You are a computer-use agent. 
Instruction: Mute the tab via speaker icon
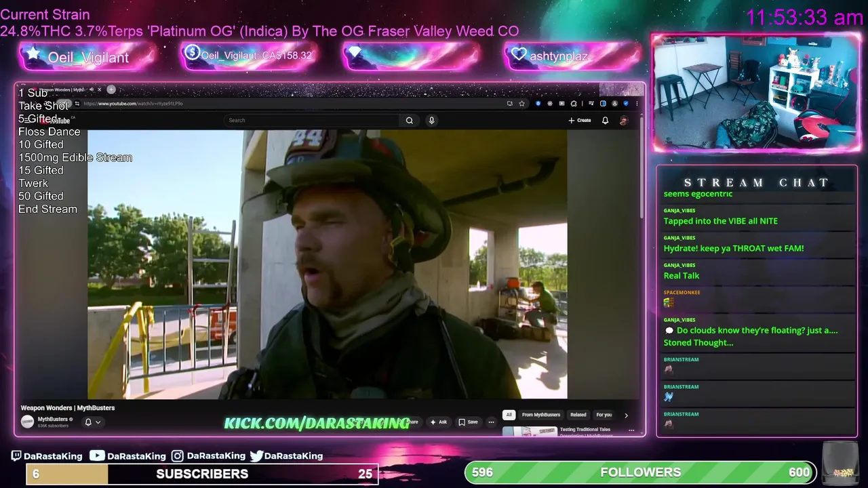(x=91, y=89)
